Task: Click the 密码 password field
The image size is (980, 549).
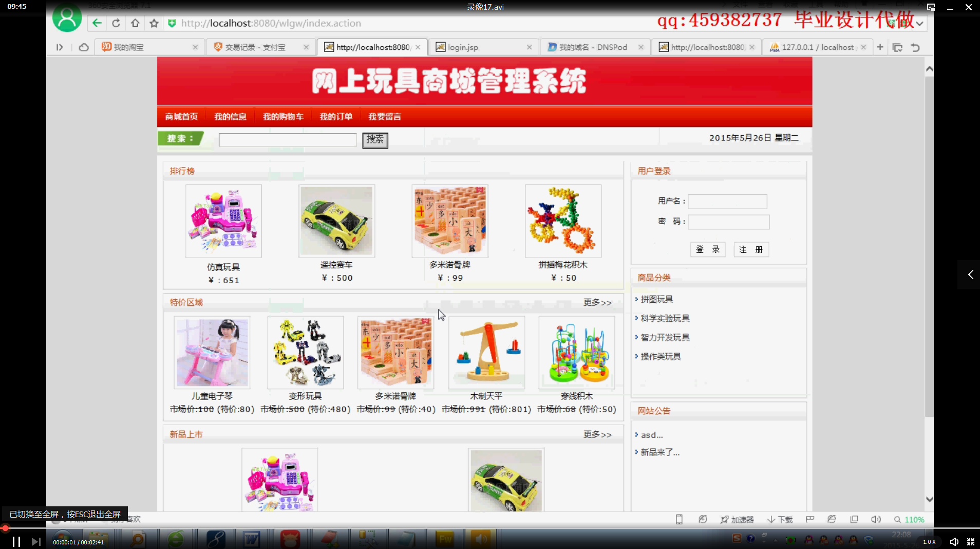Action: coord(728,222)
